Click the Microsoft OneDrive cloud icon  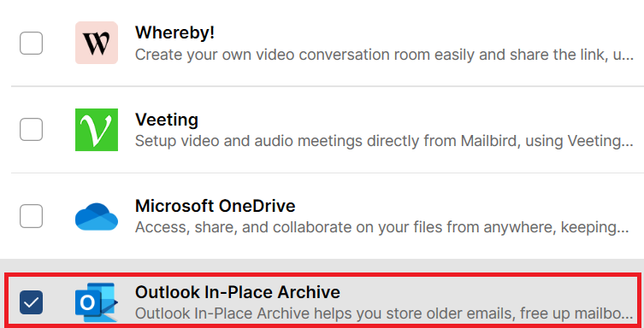click(97, 216)
